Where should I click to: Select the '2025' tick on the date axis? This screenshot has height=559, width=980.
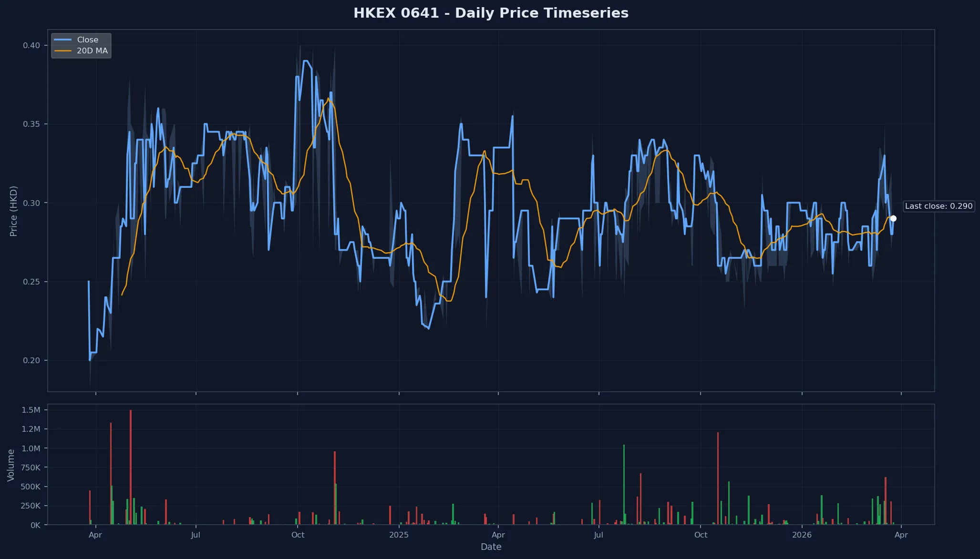(400, 535)
